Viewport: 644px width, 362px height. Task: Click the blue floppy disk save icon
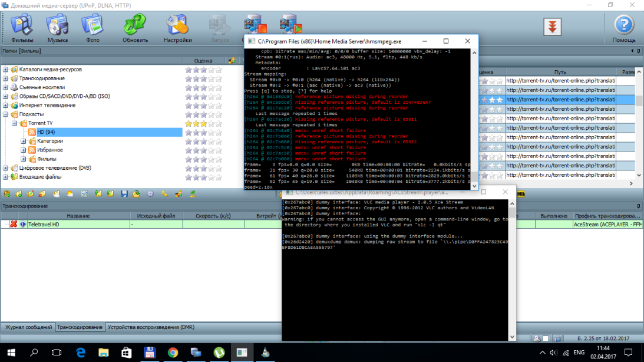coord(124,193)
